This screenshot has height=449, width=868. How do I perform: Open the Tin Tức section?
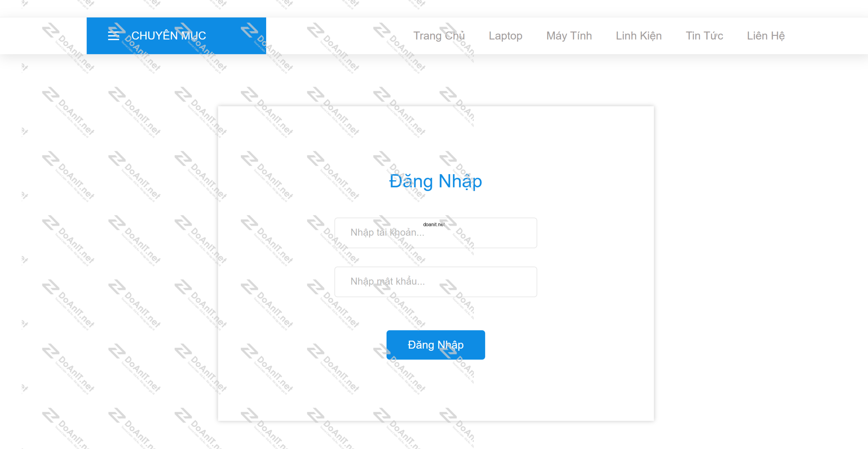704,36
